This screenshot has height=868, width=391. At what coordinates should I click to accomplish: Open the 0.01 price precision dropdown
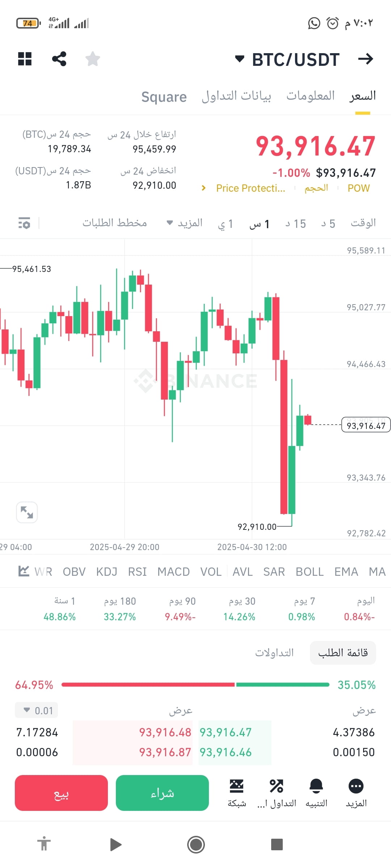[36, 710]
